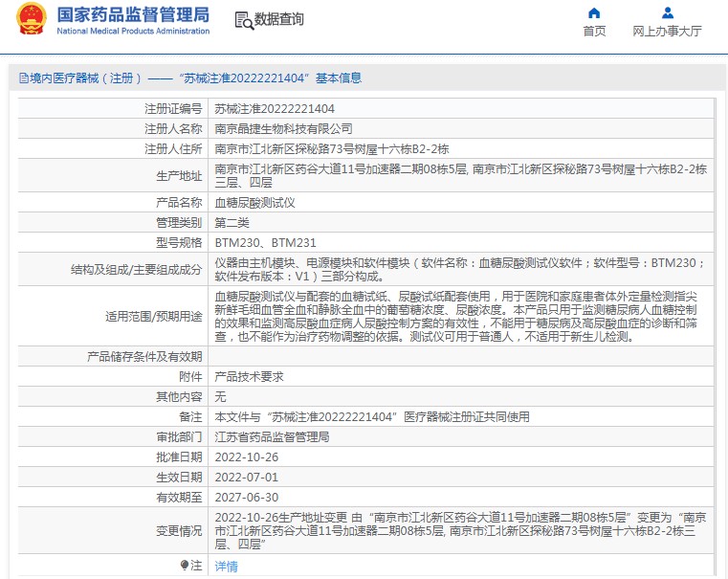Select the 变更情况 change description text
Image resolution: width=728 pixels, height=579 pixels.
(460, 530)
